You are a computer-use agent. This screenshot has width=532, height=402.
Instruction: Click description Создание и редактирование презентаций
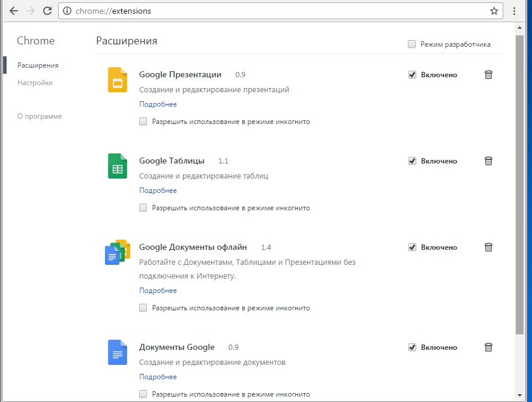point(214,90)
